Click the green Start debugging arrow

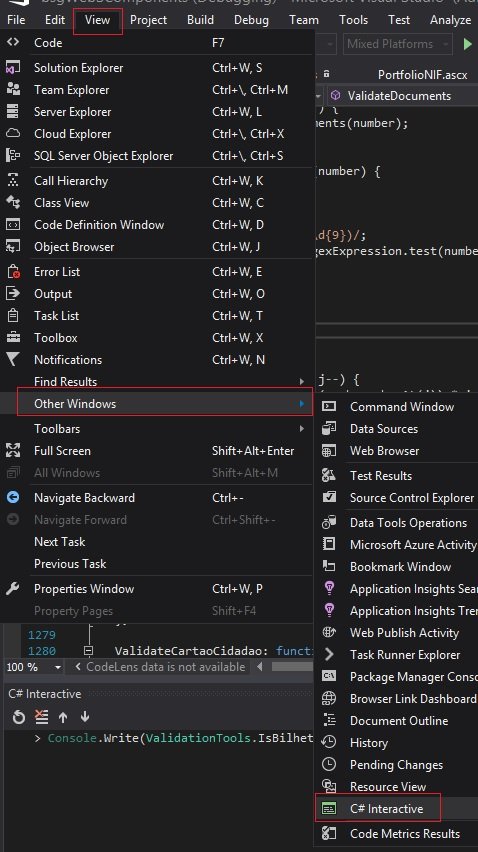(x=467, y=44)
